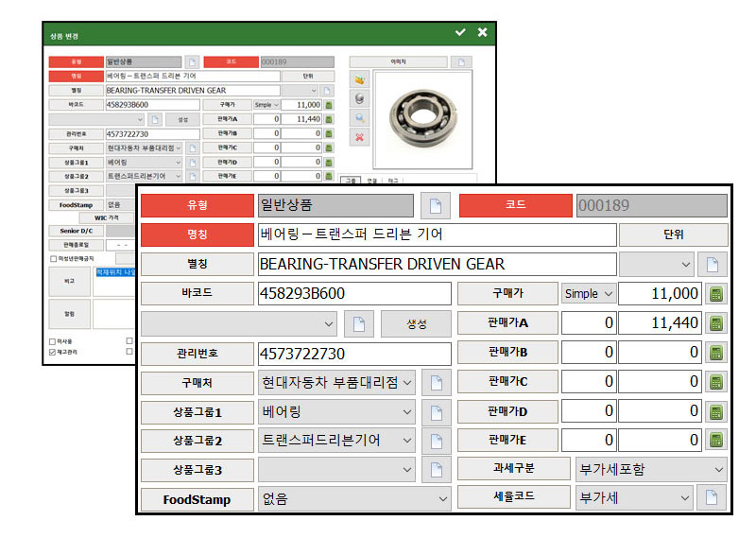The width and height of the screenshot is (756, 538).
Task: Click the document icon beside 세율코드 dropdown
Action: point(712,497)
